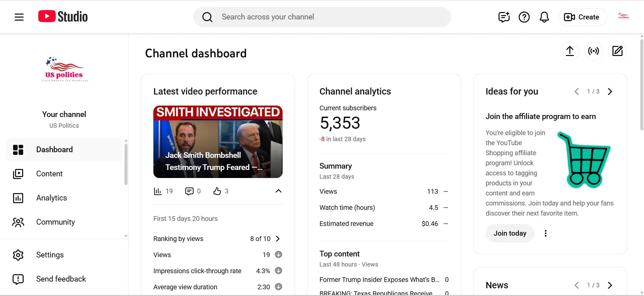Click the Channel analytics heading

355,91
